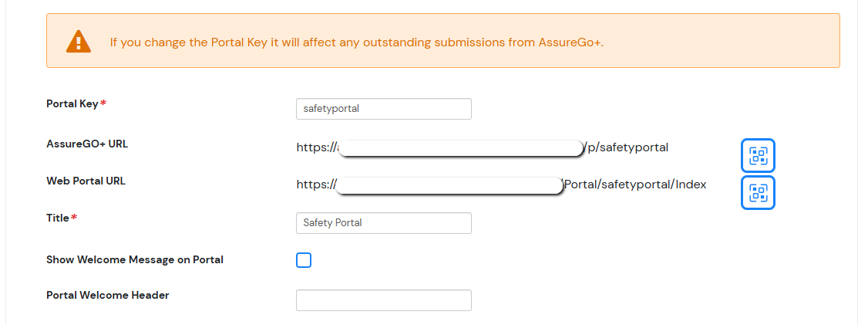Click the red asterisk beside Title
868x325 pixels.
[x=74, y=218]
